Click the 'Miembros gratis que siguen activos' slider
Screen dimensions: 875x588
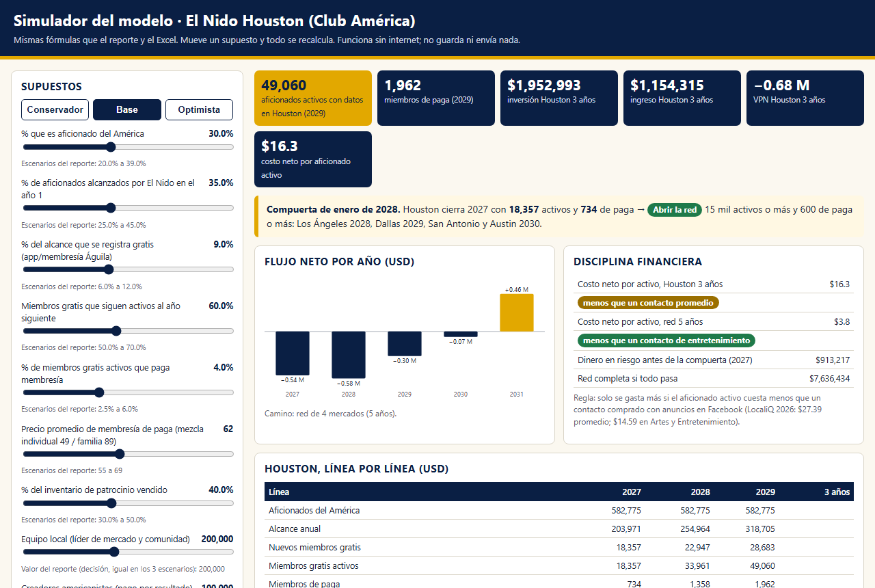pos(128,331)
